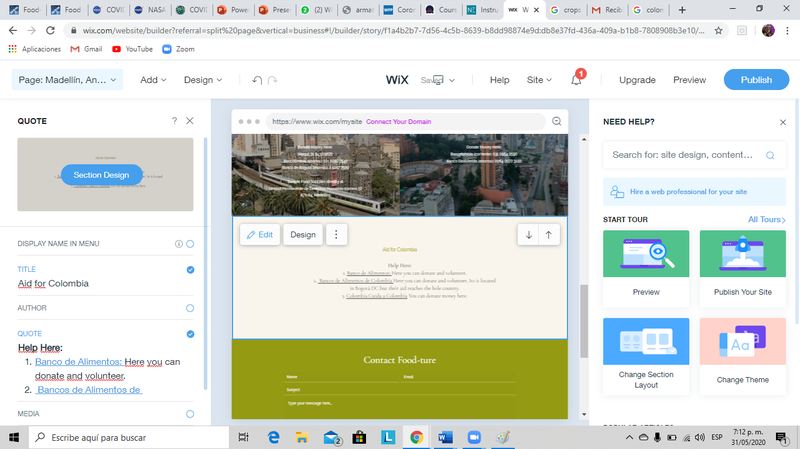Undo the last editor action
Image resolution: width=800 pixels, height=449 pixels.
[257, 80]
